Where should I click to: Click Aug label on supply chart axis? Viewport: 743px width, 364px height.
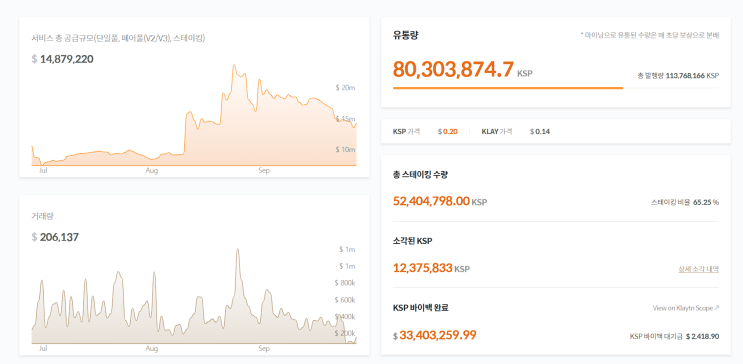[152, 171]
